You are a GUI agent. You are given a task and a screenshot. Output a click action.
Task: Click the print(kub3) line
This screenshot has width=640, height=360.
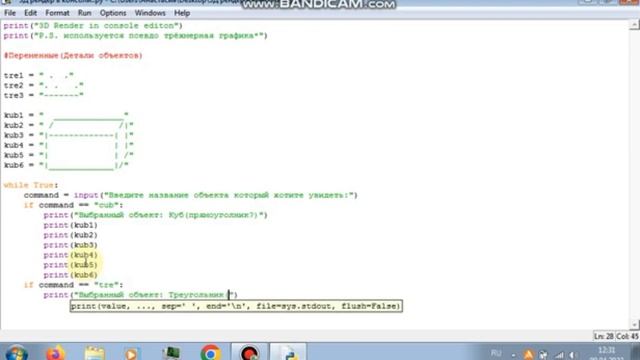point(71,245)
